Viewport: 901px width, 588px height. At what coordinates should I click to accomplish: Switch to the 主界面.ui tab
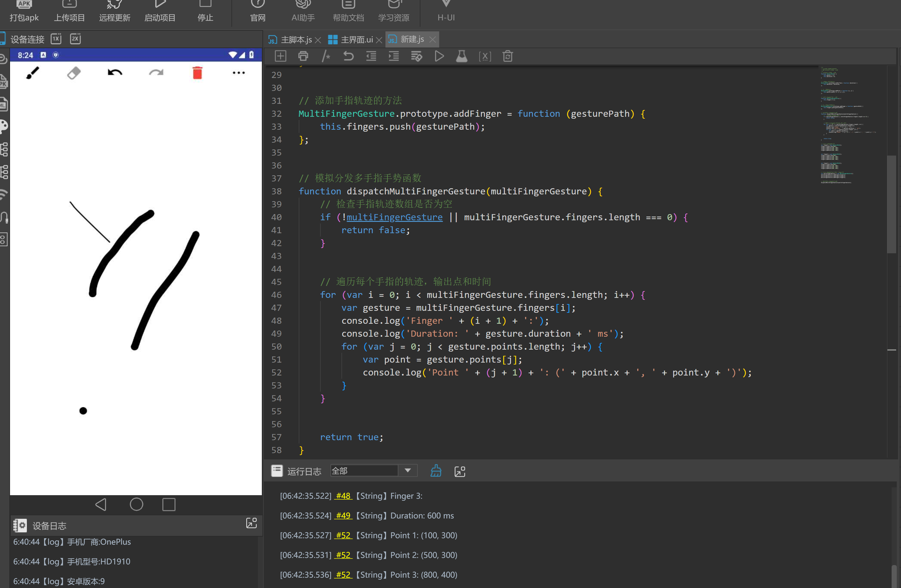(x=356, y=39)
